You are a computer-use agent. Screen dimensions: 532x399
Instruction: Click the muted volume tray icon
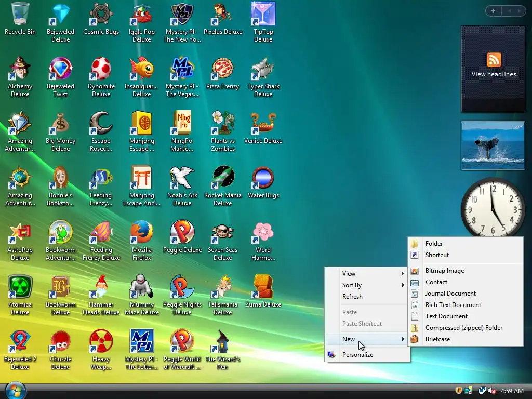(493, 391)
